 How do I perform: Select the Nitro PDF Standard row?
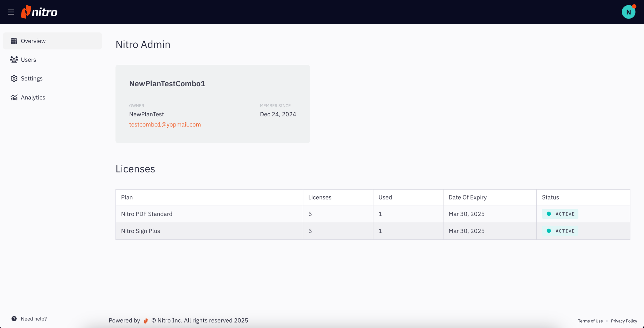[147, 214]
